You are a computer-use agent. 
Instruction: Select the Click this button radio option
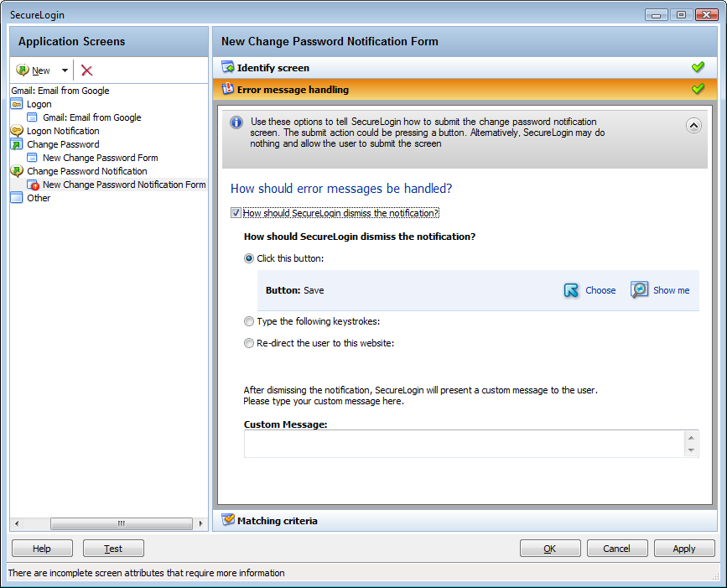[249, 258]
